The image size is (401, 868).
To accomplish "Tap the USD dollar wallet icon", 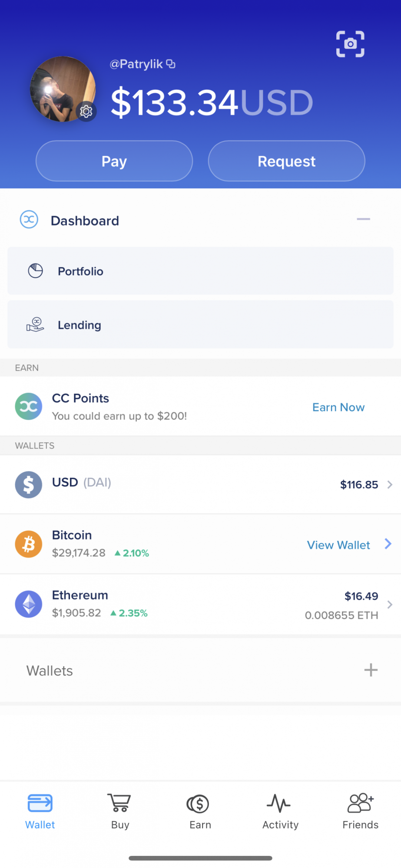I will pyautogui.click(x=29, y=484).
